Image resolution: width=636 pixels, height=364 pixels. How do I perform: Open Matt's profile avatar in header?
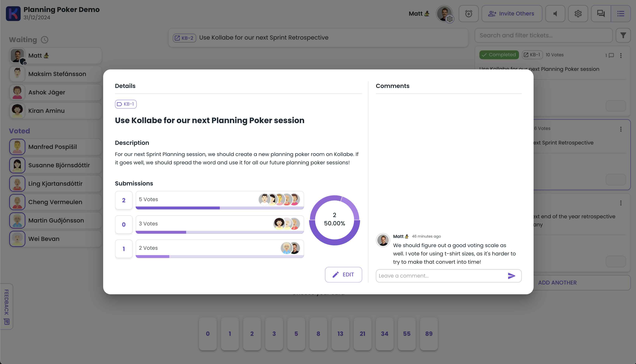point(445,13)
